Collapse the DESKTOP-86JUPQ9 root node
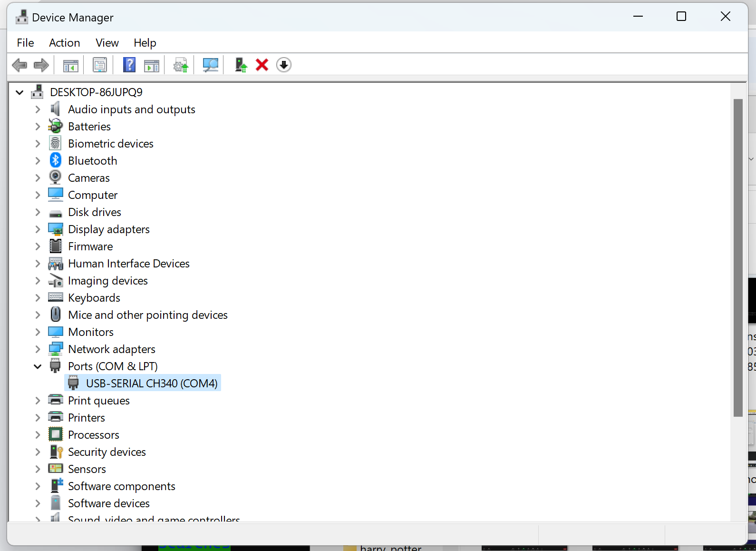 tap(19, 92)
